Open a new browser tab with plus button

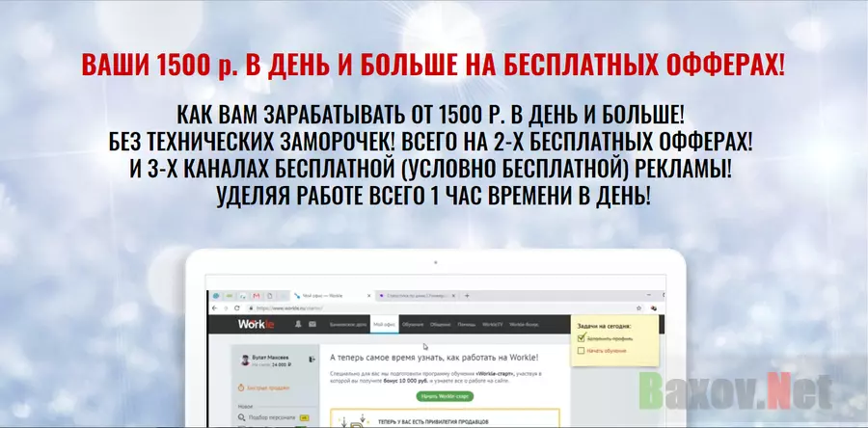click(x=467, y=296)
